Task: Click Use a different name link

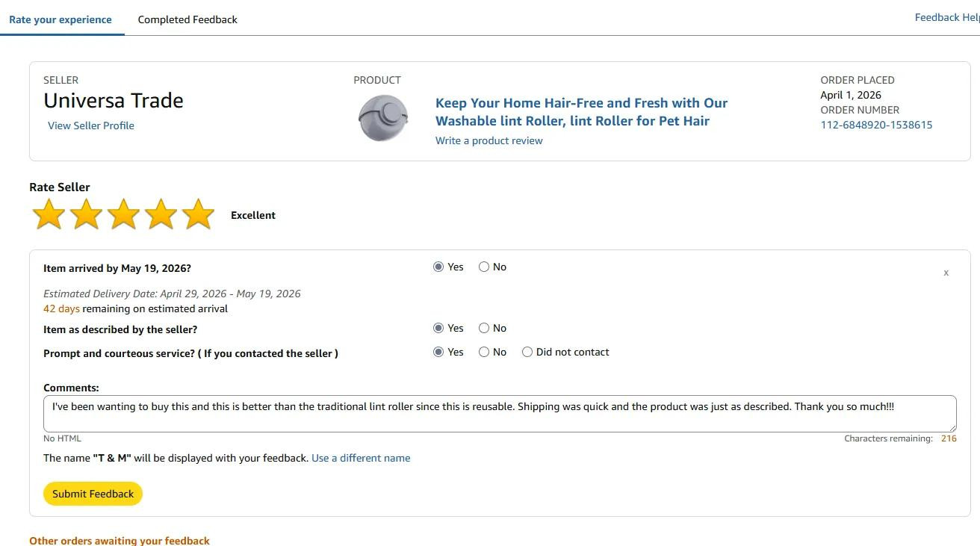Action: [361, 458]
